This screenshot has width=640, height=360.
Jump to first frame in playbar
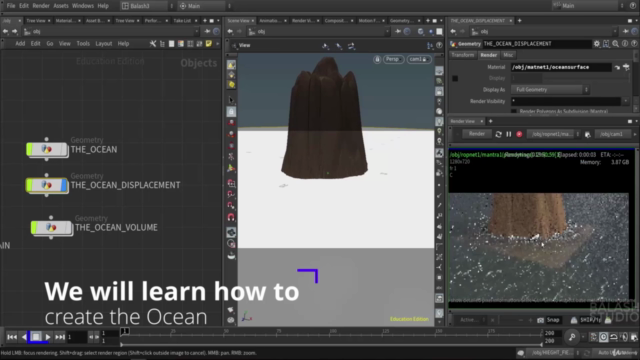coord(12,337)
